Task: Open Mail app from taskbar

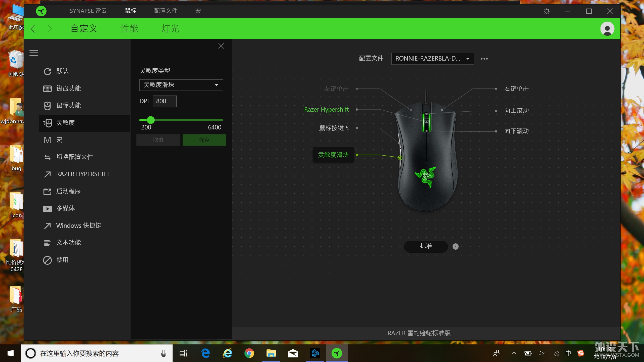Action: 293,353
